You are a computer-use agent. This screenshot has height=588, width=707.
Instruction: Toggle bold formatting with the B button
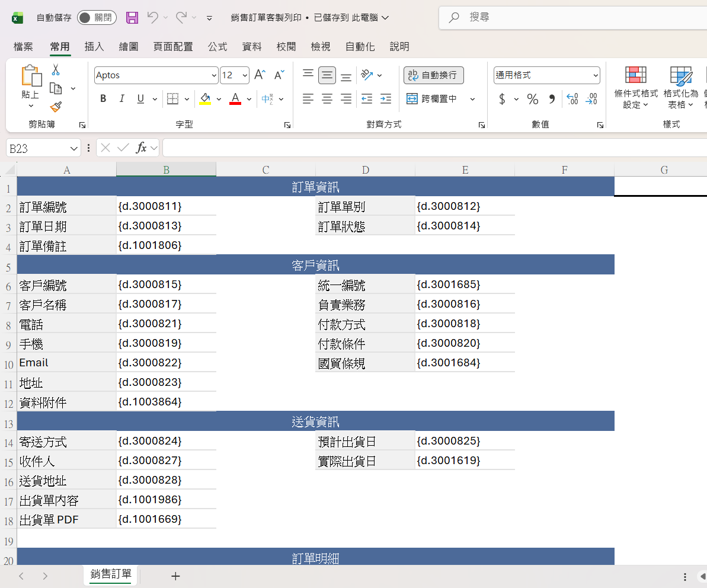tap(103, 99)
